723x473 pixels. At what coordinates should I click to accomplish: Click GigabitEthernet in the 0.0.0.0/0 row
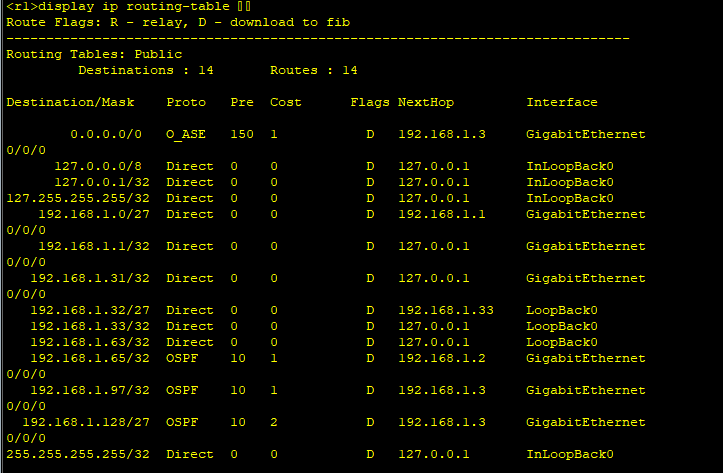click(586, 134)
